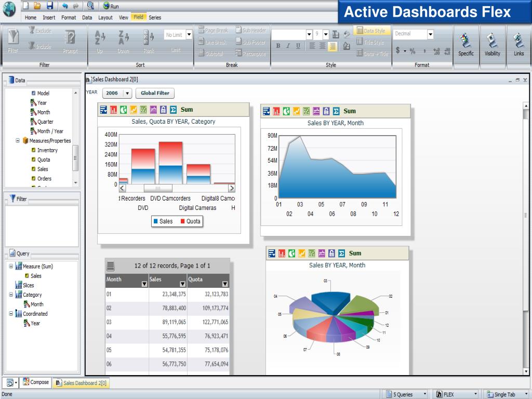Click the grid menu icon in the records table header
This screenshot has width=532, height=399.
point(111,266)
